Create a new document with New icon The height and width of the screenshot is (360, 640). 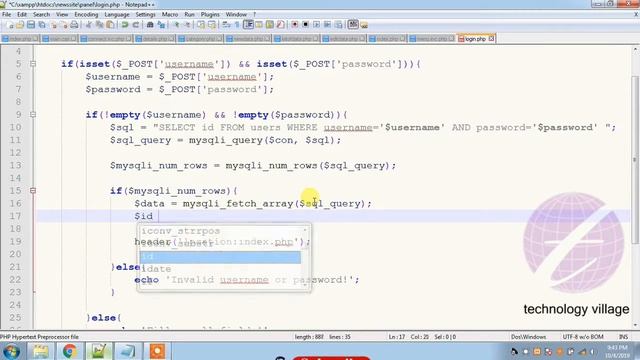[9, 25]
